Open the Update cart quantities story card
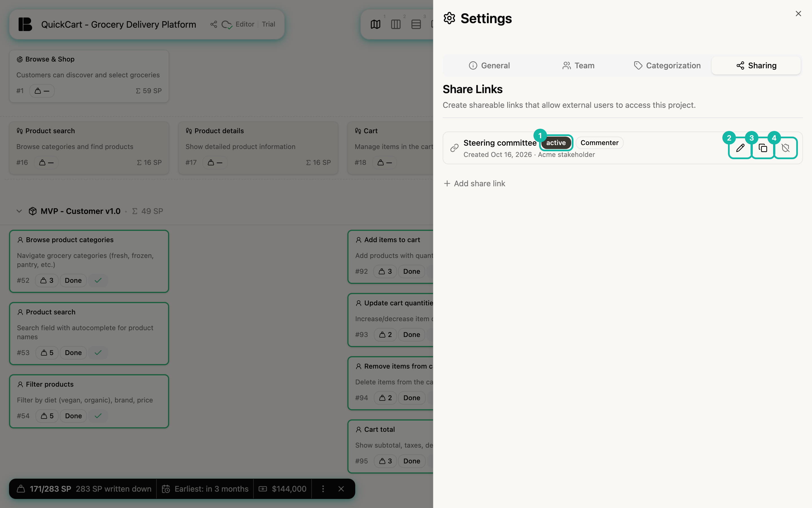 pos(390,320)
